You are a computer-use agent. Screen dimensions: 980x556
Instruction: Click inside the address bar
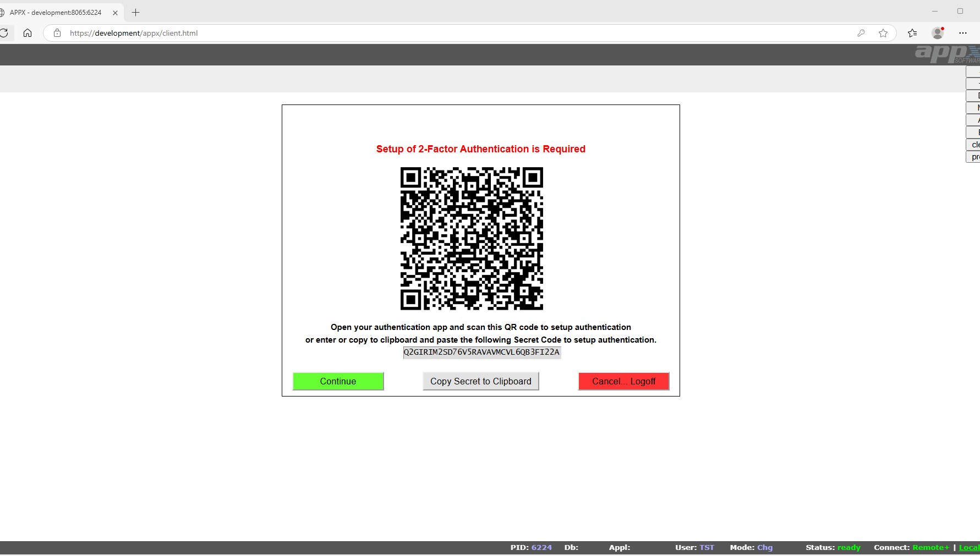[x=220, y=33]
